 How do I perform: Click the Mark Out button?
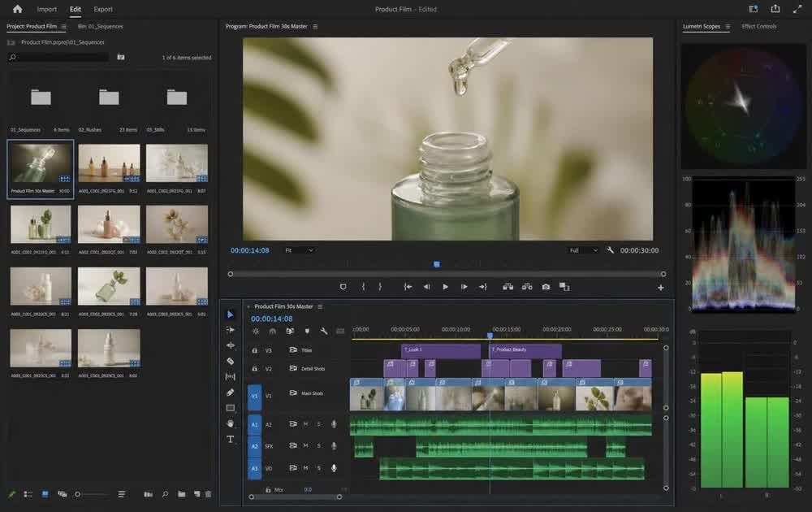380,287
